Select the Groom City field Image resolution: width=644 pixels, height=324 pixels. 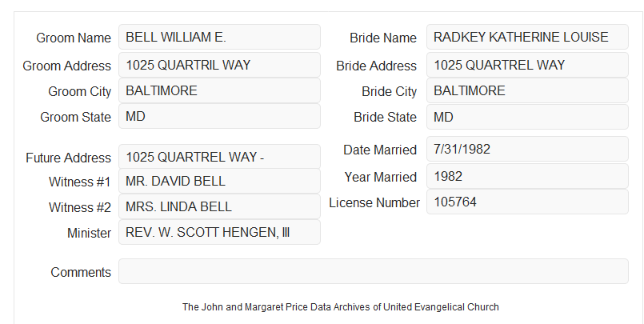(219, 90)
